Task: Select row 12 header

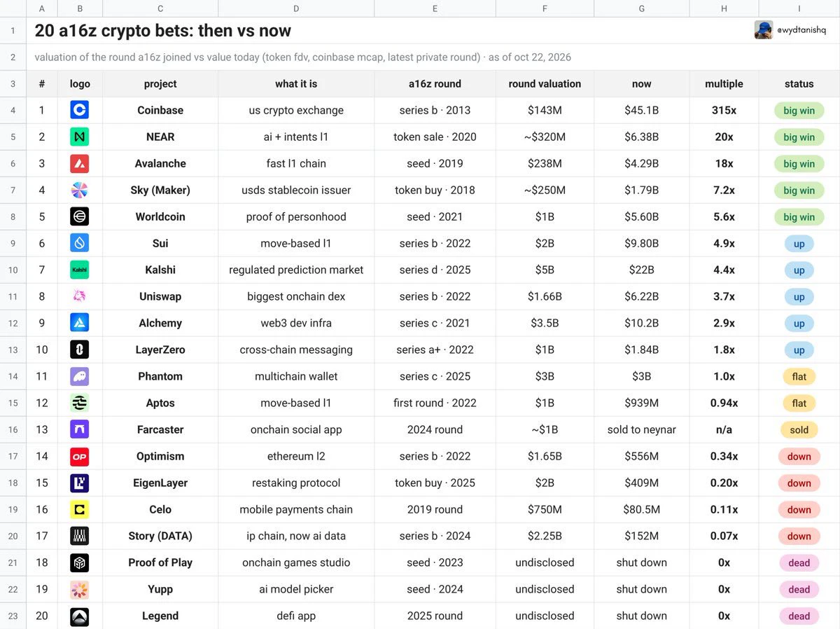Action: (13, 323)
